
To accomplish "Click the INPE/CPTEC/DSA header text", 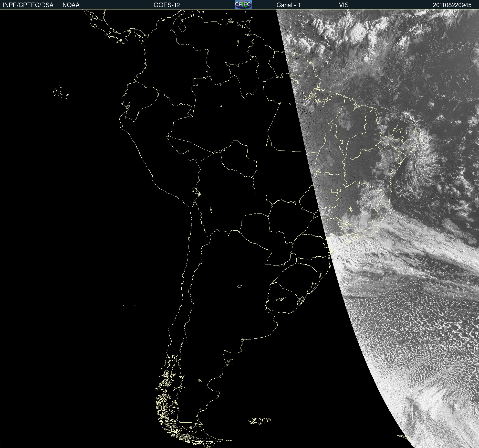I will 28,5.
